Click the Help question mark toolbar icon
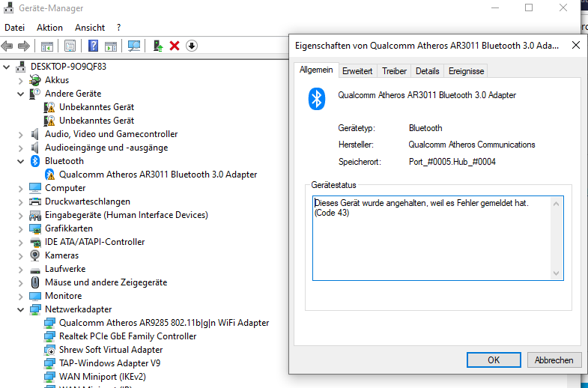 [x=94, y=46]
